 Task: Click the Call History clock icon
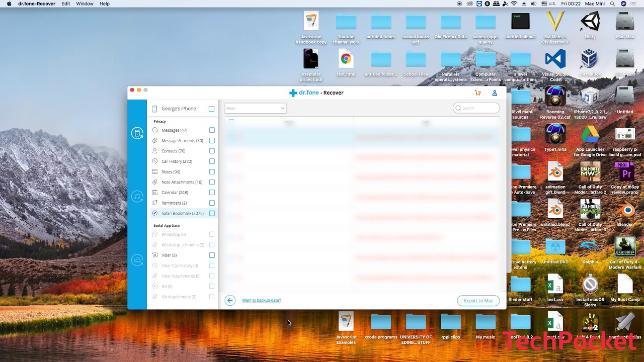(x=155, y=161)
